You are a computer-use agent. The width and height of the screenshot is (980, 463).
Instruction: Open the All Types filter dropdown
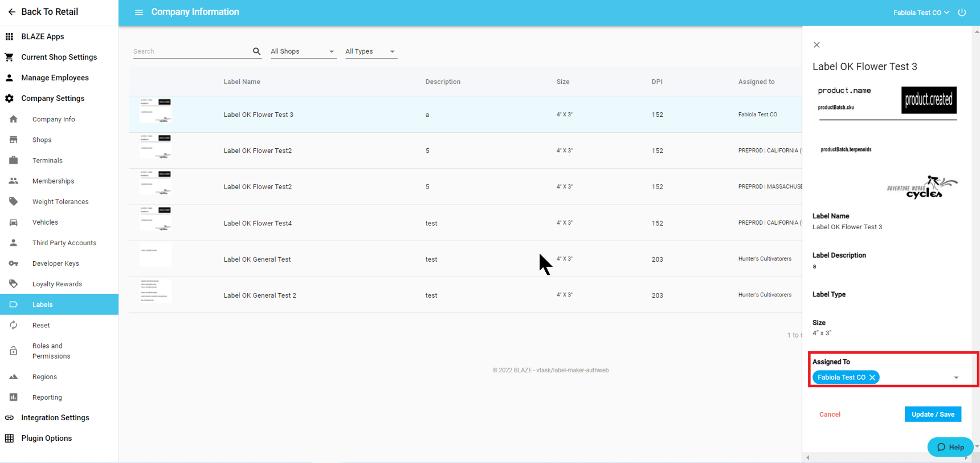[370, 51]
